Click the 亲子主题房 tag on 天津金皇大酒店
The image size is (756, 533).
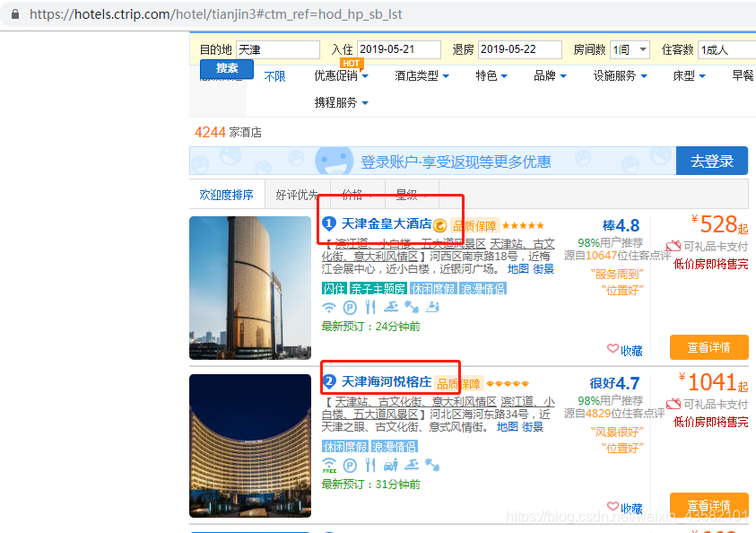[378, 289]
